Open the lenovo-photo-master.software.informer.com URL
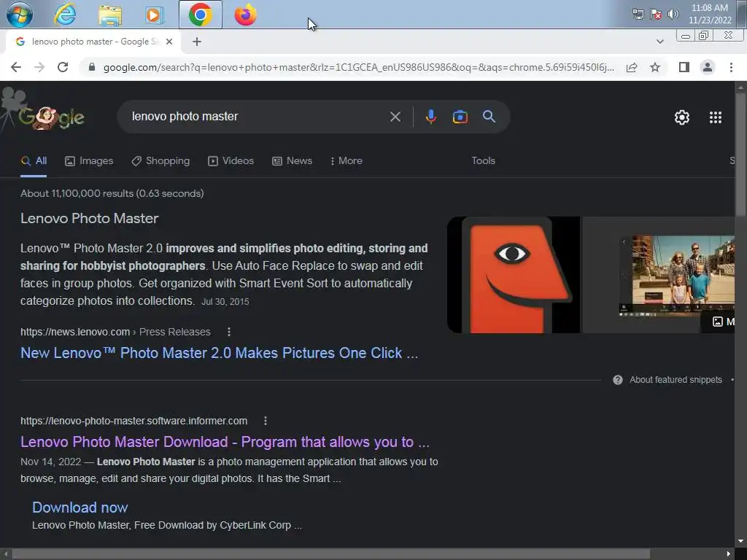 pos(134,421)
